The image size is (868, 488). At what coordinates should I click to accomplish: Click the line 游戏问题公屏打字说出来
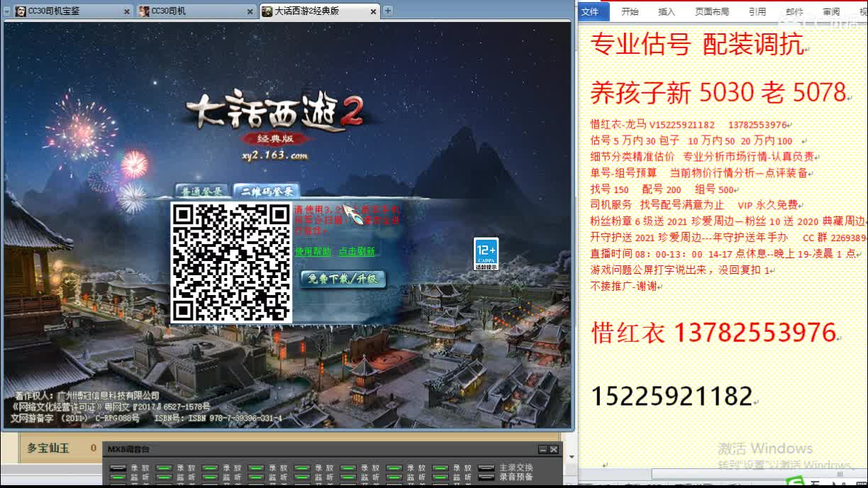pos(680,270)
